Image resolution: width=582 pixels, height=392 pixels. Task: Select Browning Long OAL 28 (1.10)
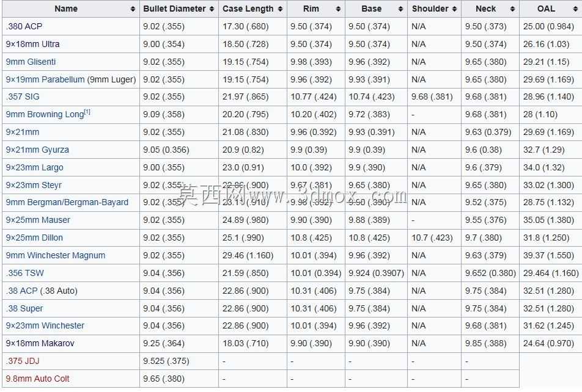tap(540, 114)
